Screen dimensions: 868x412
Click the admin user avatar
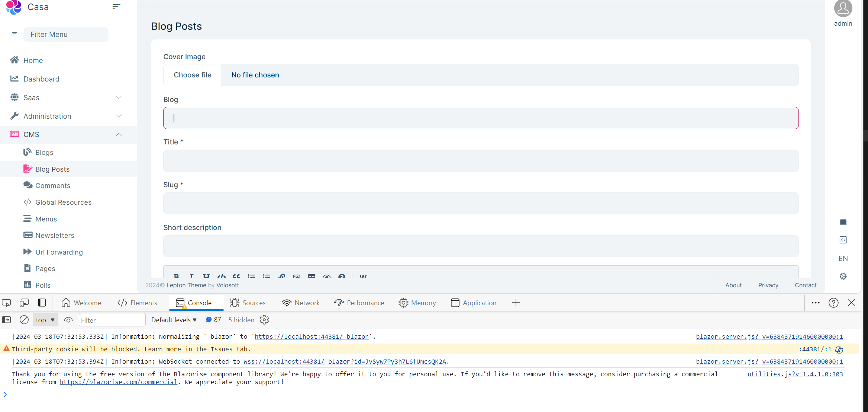click(843, 9)
